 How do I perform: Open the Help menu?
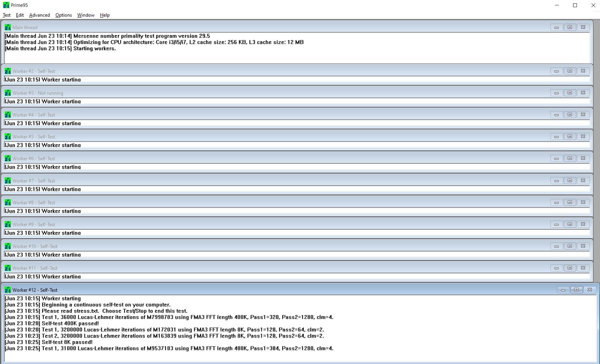click(x=105, y=15)
